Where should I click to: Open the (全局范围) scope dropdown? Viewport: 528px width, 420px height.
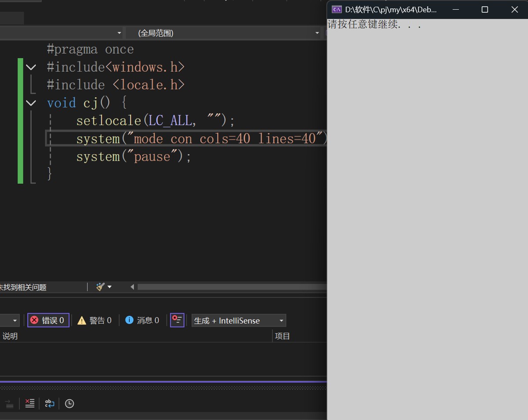[x=224, y=33]
